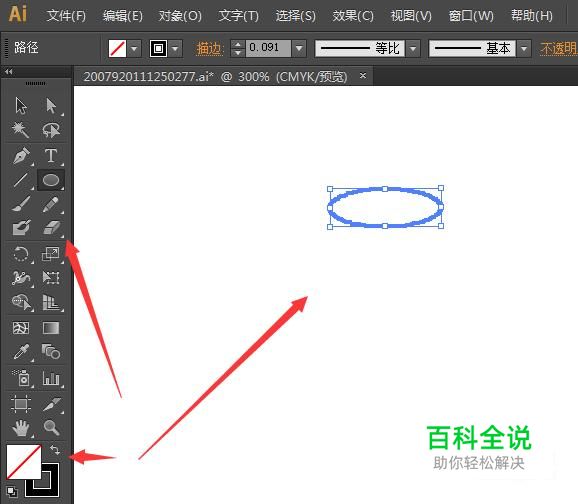Open the 文件(F) menu
Viewport: 578px width, 504px height.
click(x=66, y=16)
